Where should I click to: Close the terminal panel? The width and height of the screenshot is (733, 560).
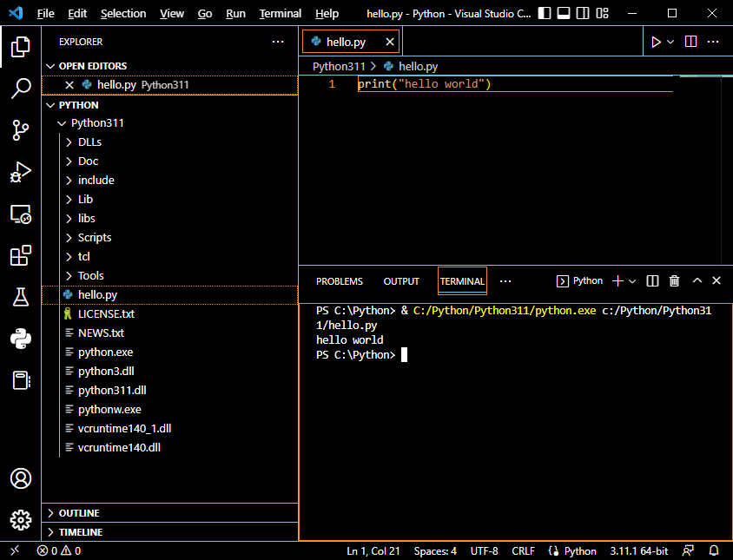click(x=716, y=280)
